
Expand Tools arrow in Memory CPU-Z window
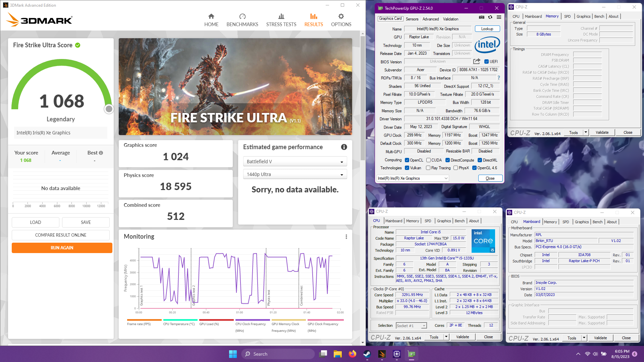[586, 132]
